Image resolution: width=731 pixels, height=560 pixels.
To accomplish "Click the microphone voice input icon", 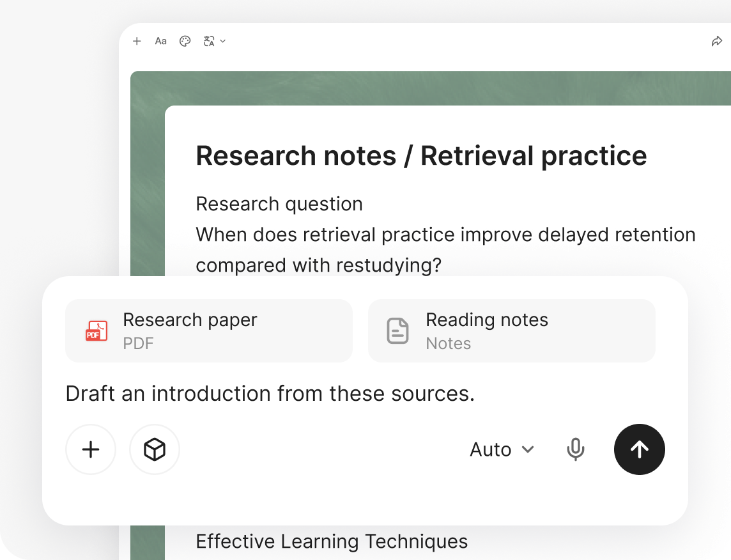I will 575,449.
